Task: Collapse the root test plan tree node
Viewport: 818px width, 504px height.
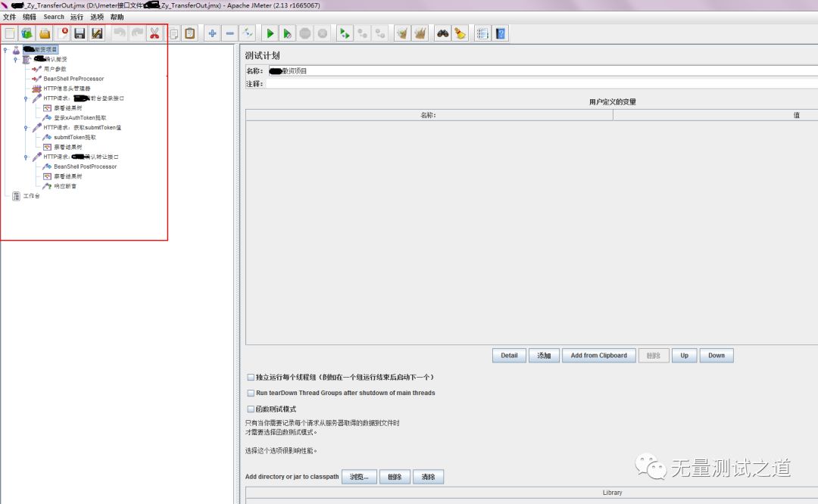Action: [5, 48]
